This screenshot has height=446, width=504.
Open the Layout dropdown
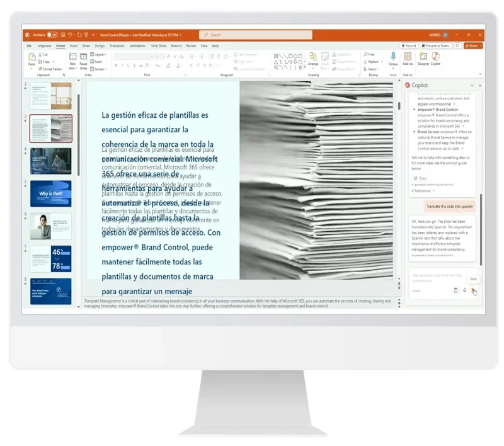[100, 55]
